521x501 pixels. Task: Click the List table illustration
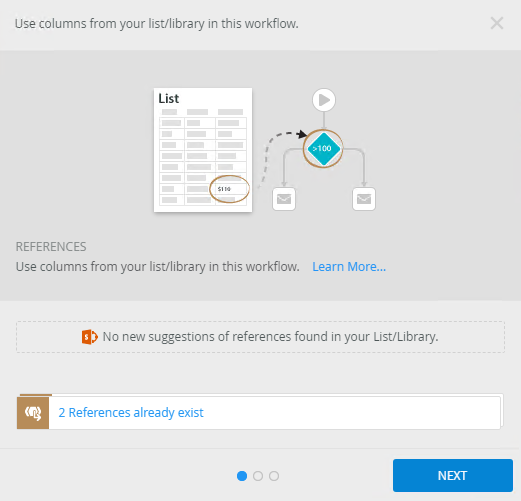tap(203, 150)
